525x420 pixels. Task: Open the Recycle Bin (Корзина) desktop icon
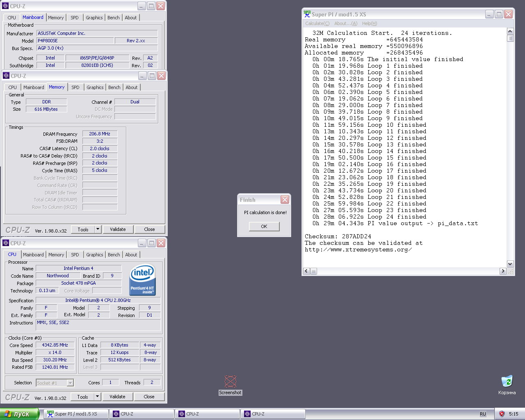point(507,385)
